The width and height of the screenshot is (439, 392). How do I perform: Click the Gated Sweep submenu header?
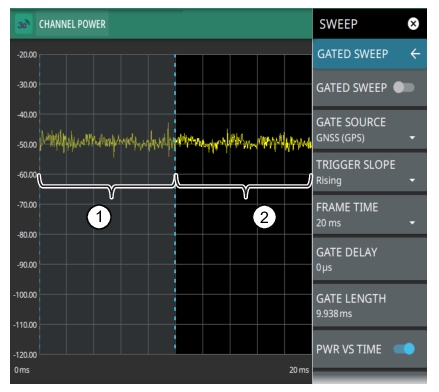[x=369, y=54]
